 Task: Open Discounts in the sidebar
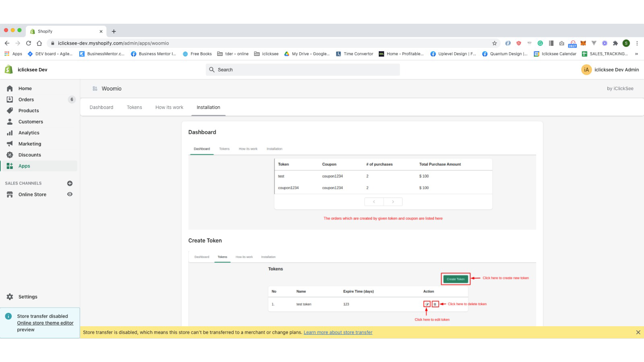(29, 155)
